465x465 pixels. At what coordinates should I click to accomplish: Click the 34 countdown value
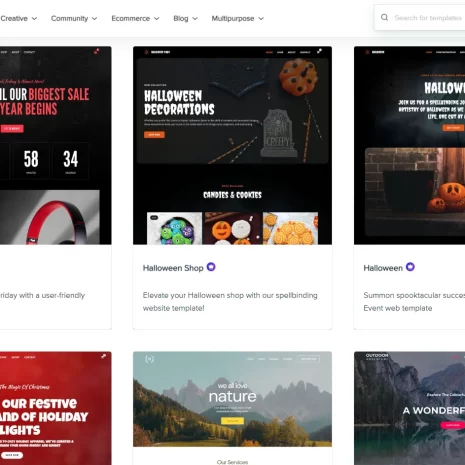(x=71, y=159)
